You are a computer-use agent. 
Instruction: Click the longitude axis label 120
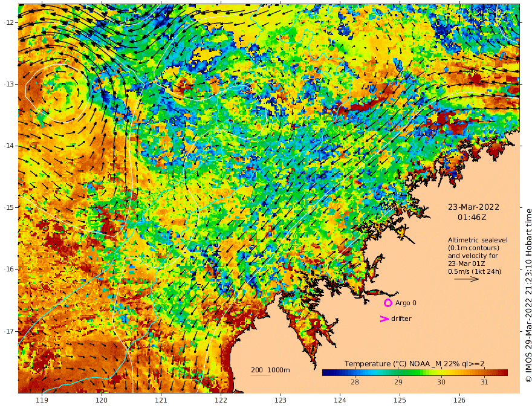(x=102, y=401)
